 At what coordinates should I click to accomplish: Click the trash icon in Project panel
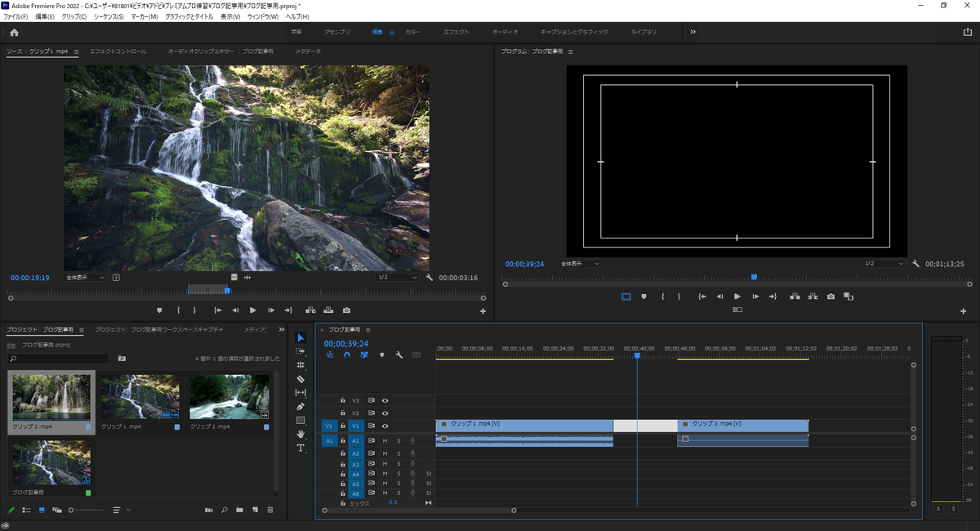click(x=270, y=510)
